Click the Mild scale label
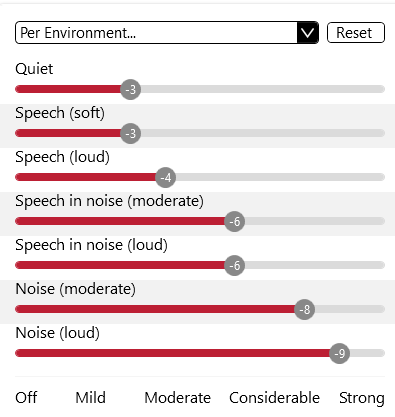 pyautogui.click(x=91, y=398)
